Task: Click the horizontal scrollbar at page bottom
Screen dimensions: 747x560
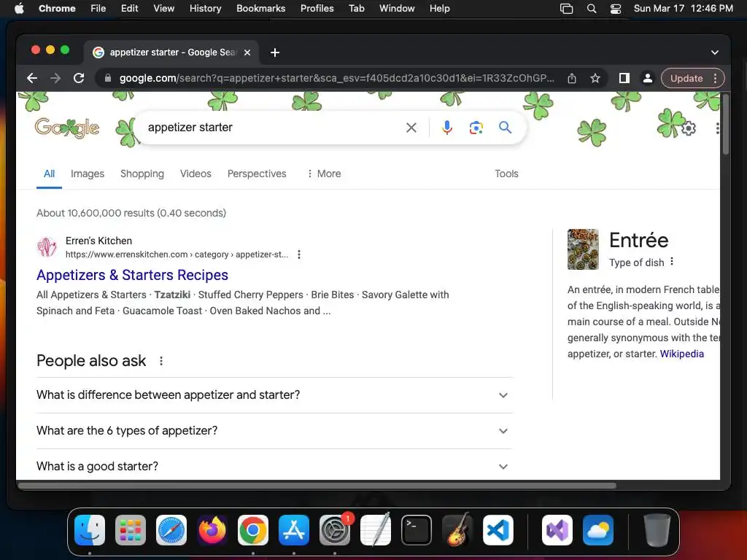Action: 317,486
